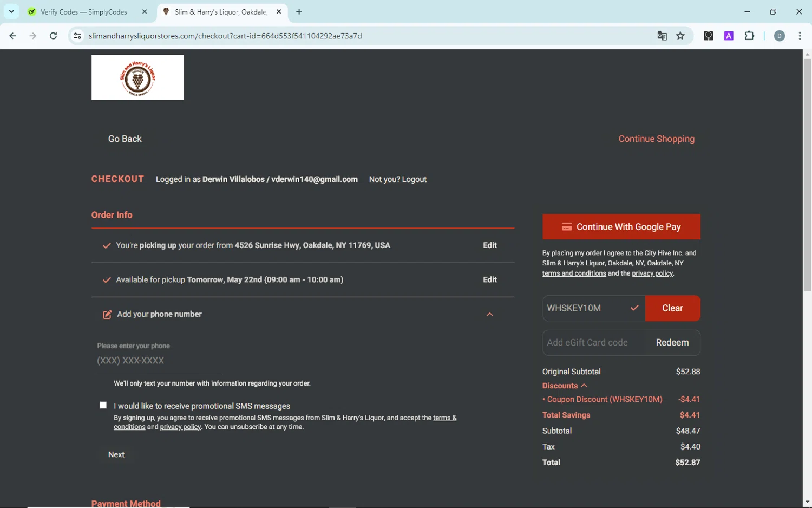Focus the phone number input field
812x508 pixels.
(159, 361)
